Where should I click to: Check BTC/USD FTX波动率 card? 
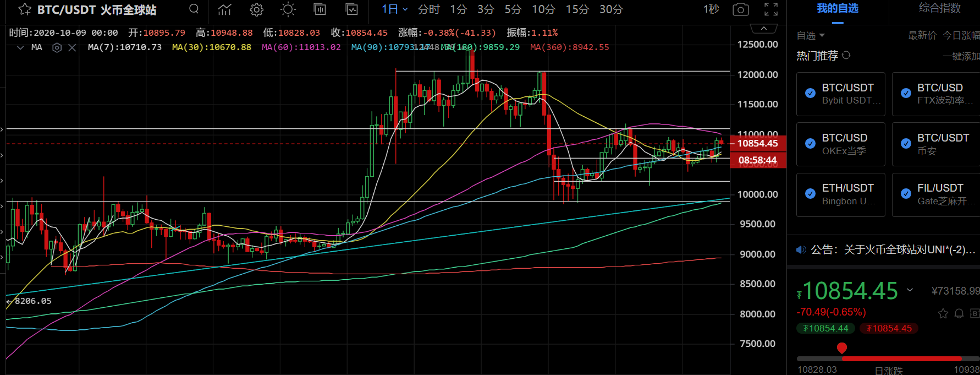(936, 94)
